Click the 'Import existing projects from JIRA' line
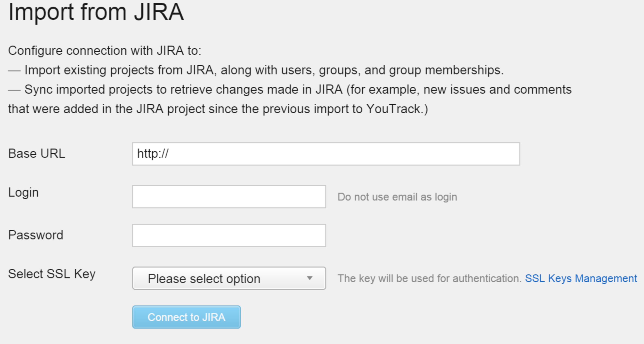The height and width of the screenshot is (344, 644). pyautogui.click(x=256, y=70)
